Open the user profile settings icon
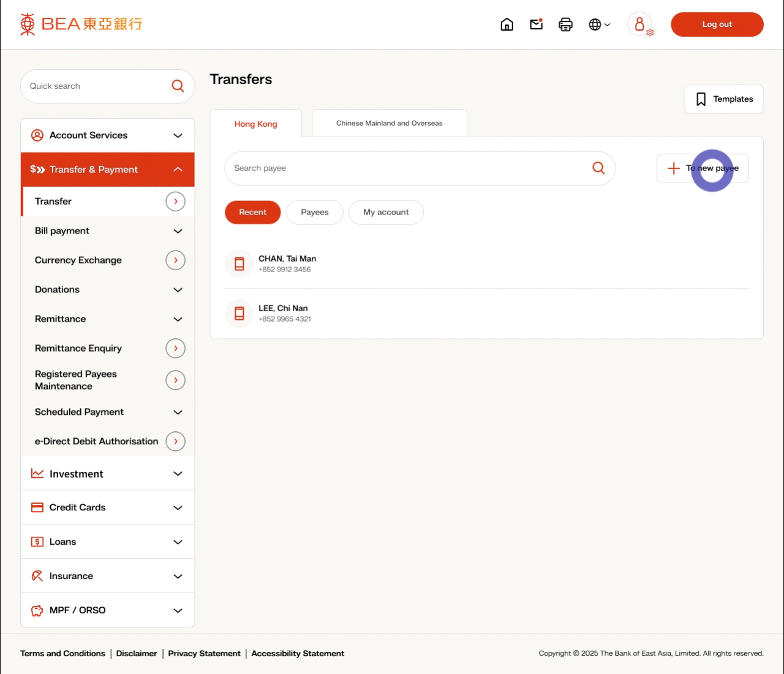 (x=641, y=25)
